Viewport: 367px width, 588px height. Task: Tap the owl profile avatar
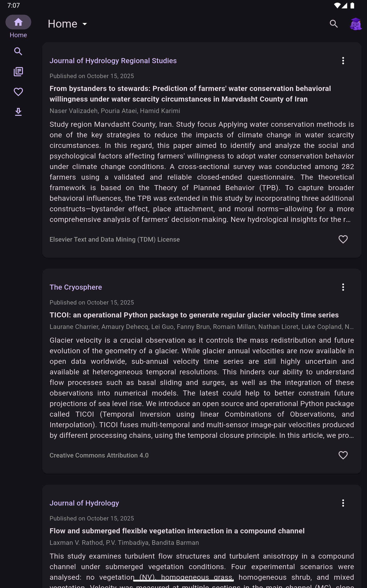coord(355,24)
